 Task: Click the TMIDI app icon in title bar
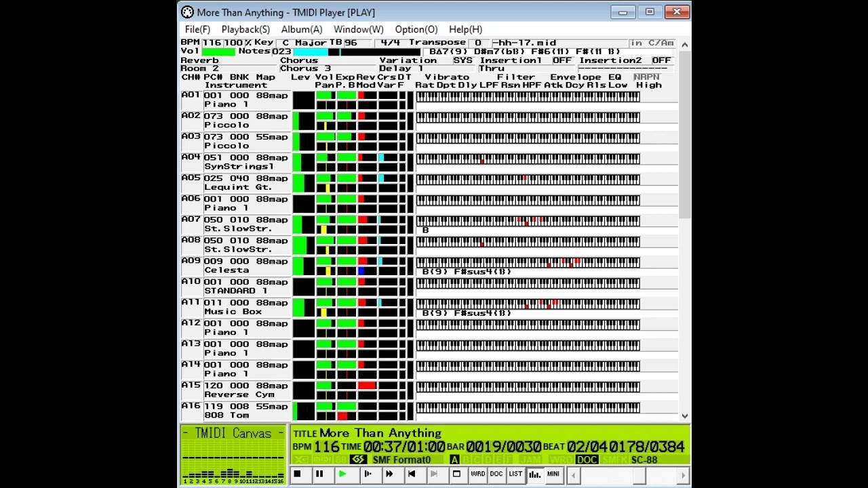[187, 12]
